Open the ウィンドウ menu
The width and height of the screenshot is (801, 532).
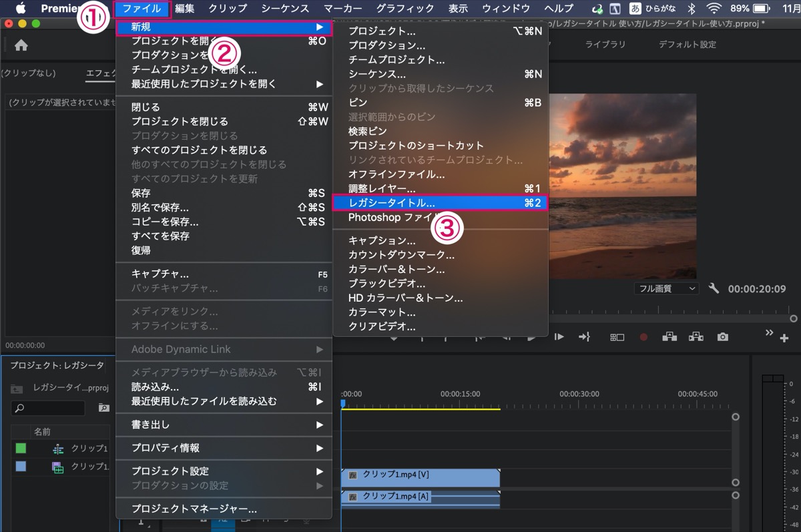point(506,9)
